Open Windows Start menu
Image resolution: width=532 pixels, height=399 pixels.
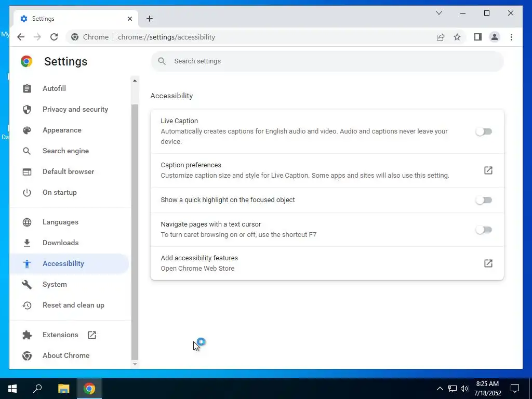point(12,389)
